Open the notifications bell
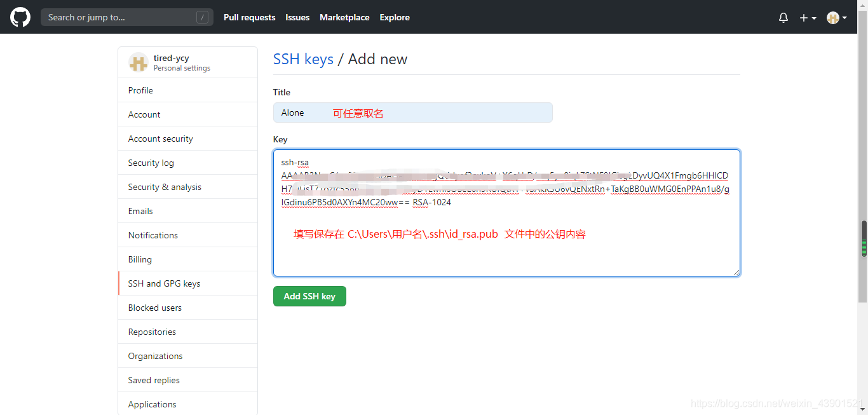This screenshot has width=868, height=415. [x=783, y=18]
